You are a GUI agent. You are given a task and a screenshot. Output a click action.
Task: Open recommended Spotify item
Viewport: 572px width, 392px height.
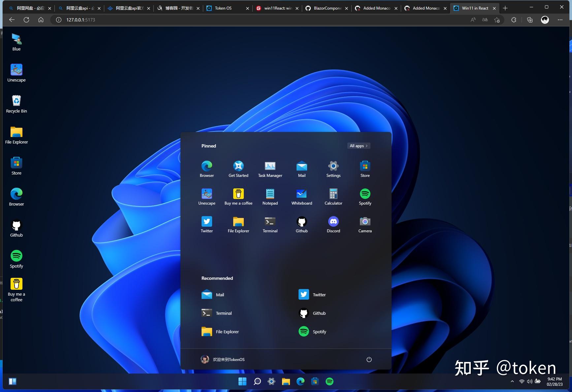tap(312, 332)
